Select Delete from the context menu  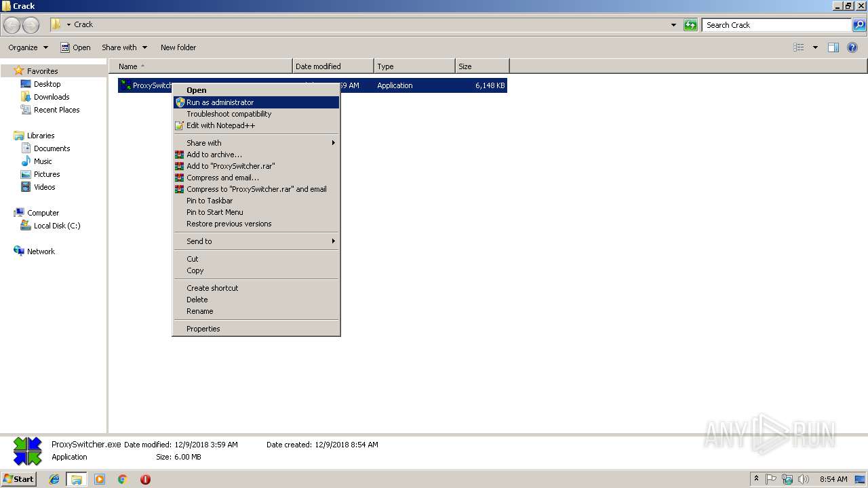pos(256,300)
